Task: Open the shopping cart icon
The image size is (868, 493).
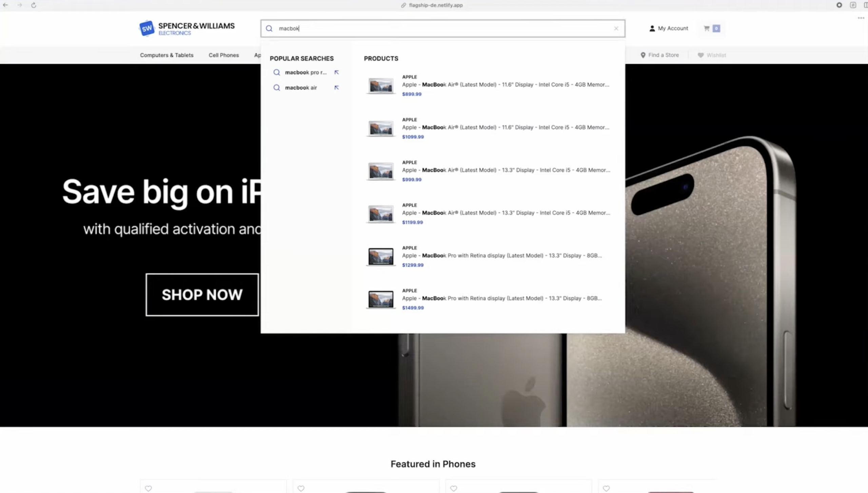Action: [707, 28]
